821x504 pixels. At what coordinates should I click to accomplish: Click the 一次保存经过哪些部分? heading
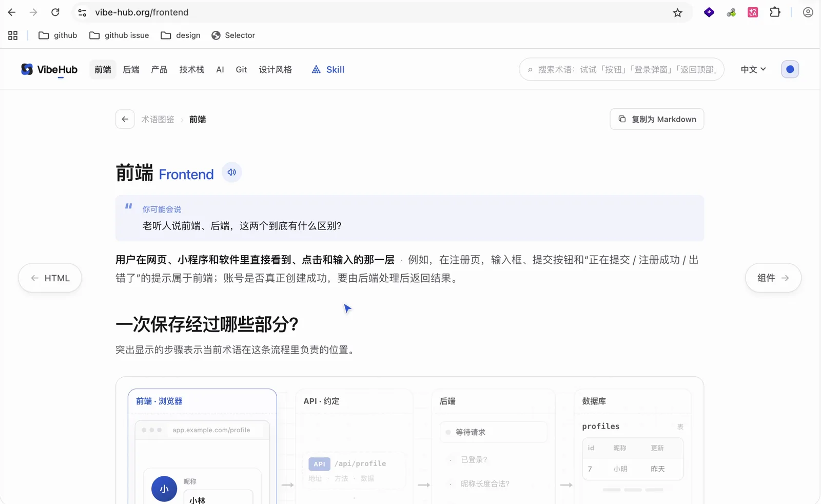tap(207, 324)
